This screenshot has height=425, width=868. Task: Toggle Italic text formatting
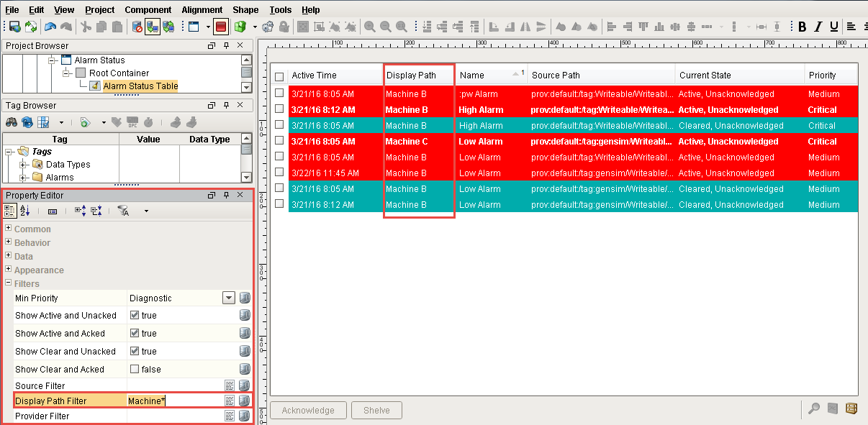pyautogui.click(x=818, y=26)
